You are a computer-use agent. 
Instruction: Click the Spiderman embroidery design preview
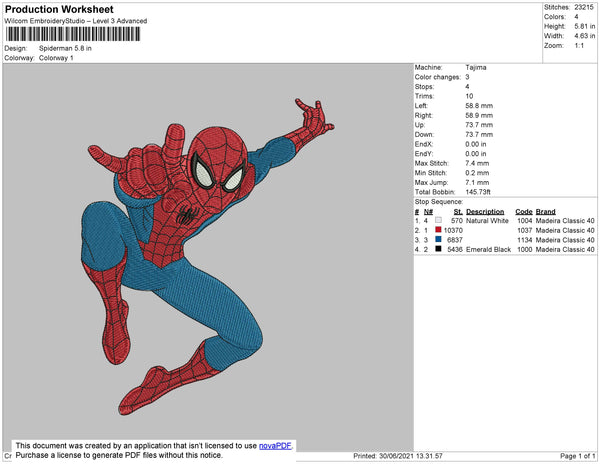click(208, 257)
